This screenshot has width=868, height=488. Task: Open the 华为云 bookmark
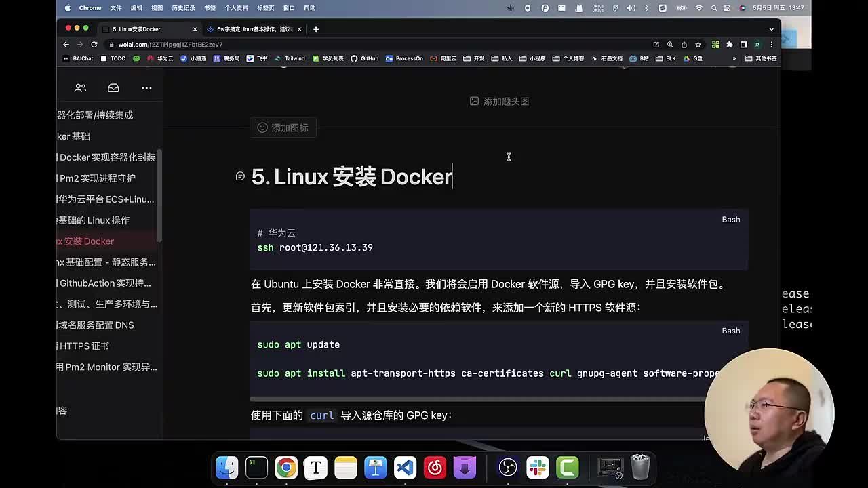click(159, 58)
